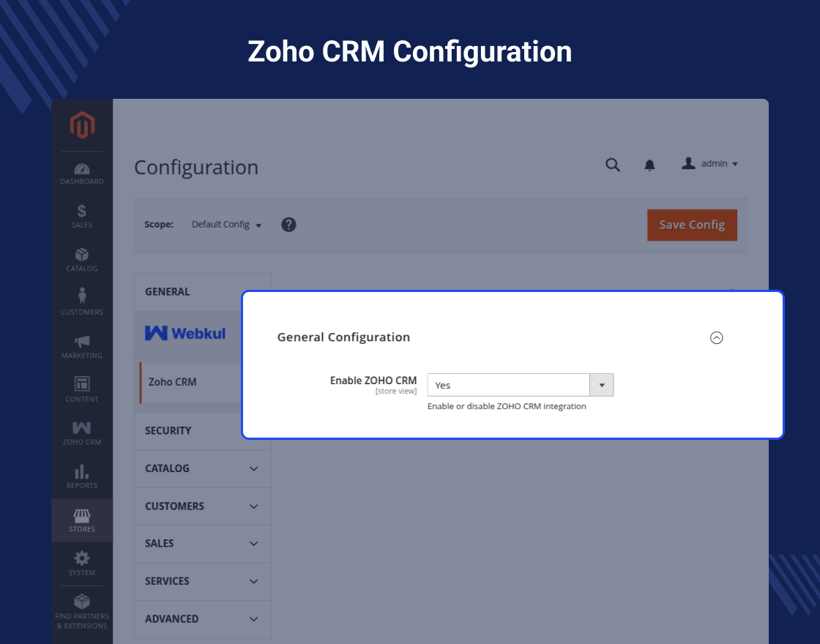The width and height of the screenshot is (820, 644).
Task: Open the Content sidebar menu
Action: click(82, 389)
